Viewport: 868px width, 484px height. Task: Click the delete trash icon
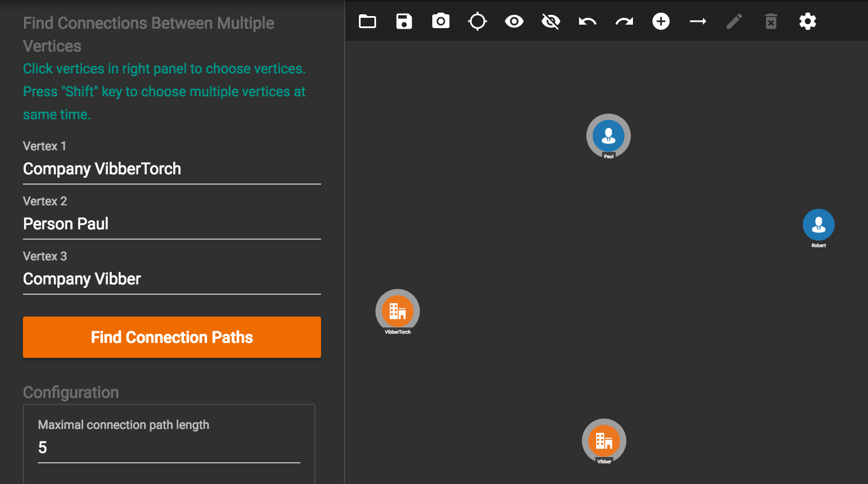(771, 22)
